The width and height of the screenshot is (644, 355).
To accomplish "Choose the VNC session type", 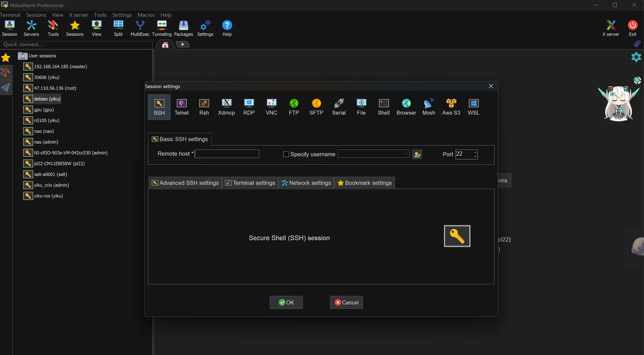I will coord(271,107).
